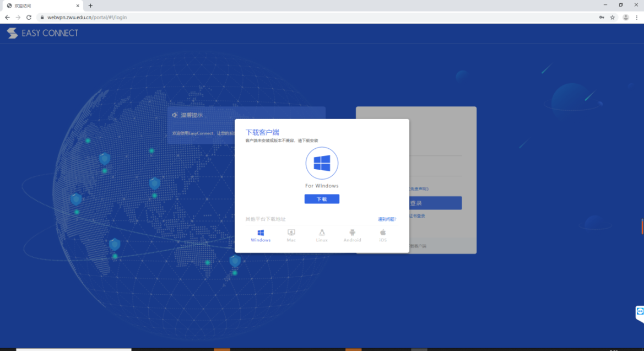Select the iOS platform tab

coord(383,236)
